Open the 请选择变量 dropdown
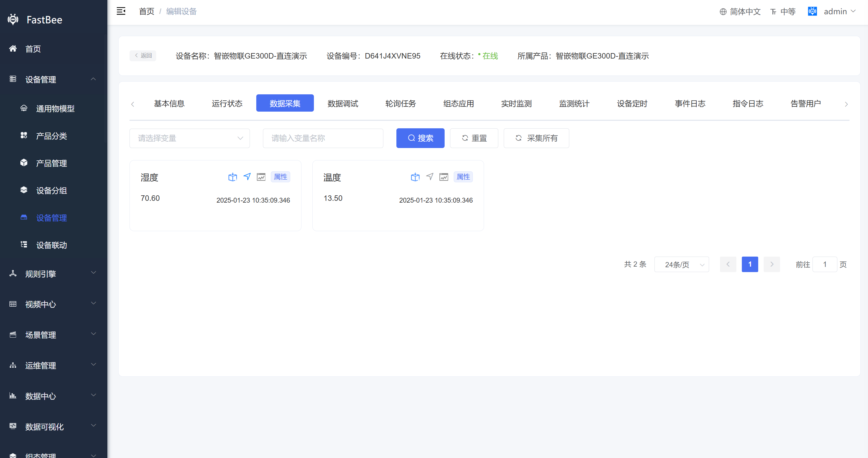Image resolution: width=868 pixels, height=458 pixels. pos(190,138)
